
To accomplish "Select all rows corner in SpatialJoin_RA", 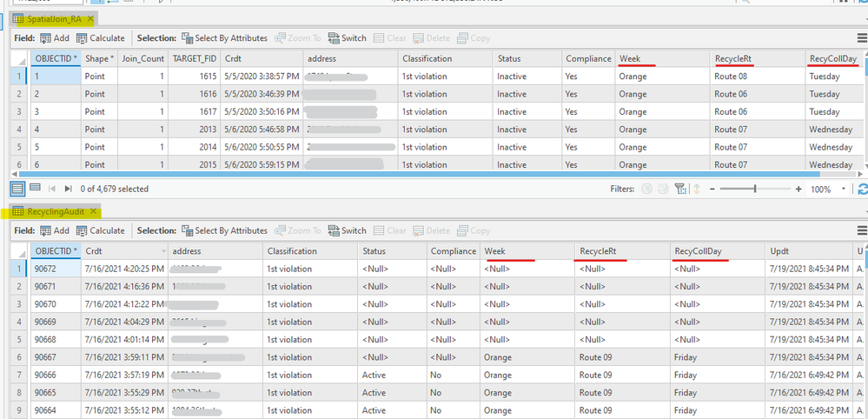I will tap(20, 58).
